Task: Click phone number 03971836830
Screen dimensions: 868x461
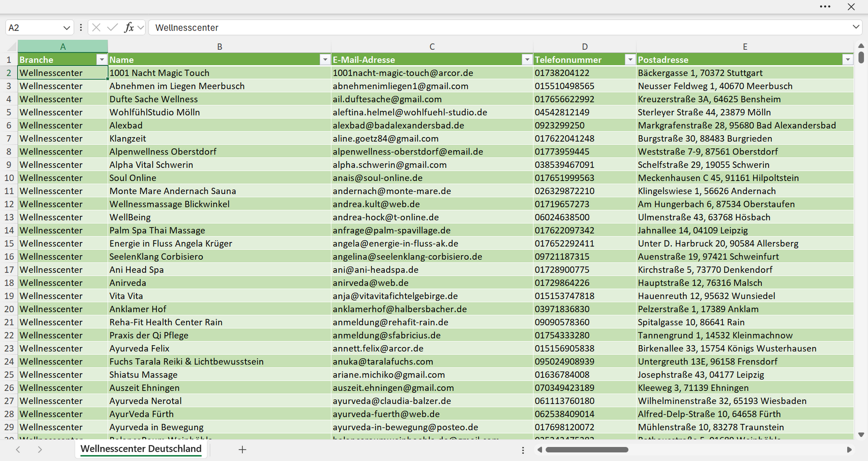Action: (584, 309)
